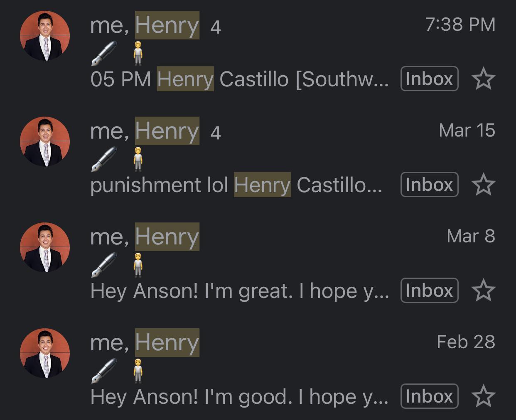This screenshot has height=420, width=516.
Task: Click the person emoji in Feb 28 email
Action: point(138,371)
